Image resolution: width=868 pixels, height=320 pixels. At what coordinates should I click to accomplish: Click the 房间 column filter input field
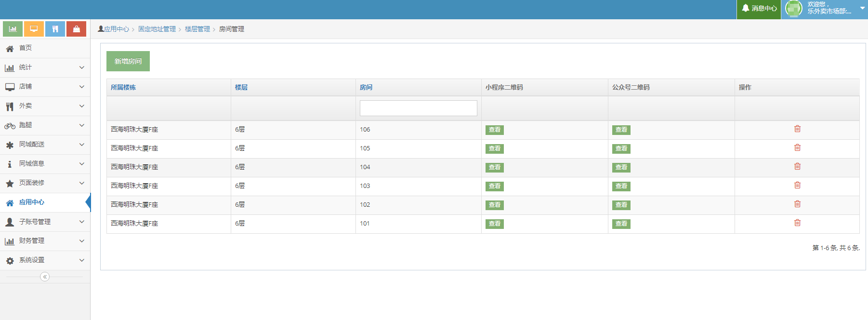(418, 108)
